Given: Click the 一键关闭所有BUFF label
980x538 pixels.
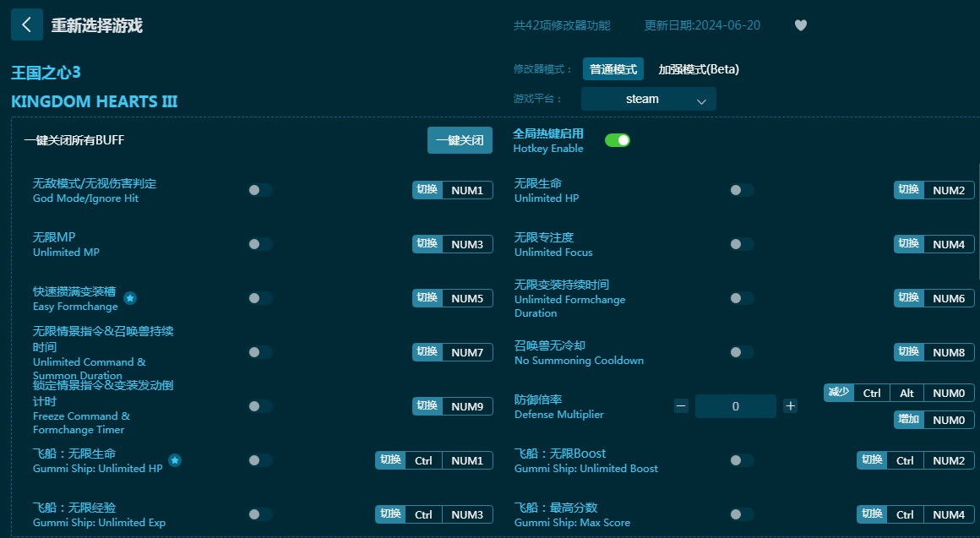Looking at the screenshot, I should (x=74, y=140).
